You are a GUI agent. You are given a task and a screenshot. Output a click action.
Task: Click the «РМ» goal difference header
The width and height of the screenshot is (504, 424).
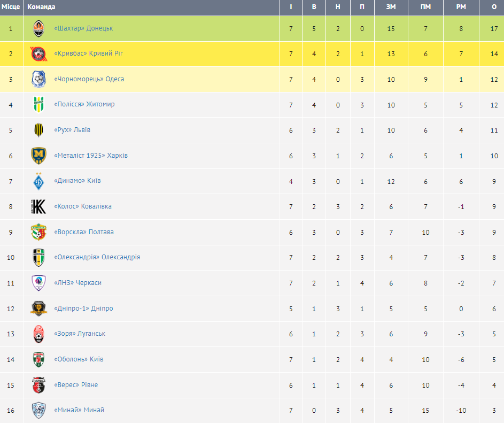[461, 7]
